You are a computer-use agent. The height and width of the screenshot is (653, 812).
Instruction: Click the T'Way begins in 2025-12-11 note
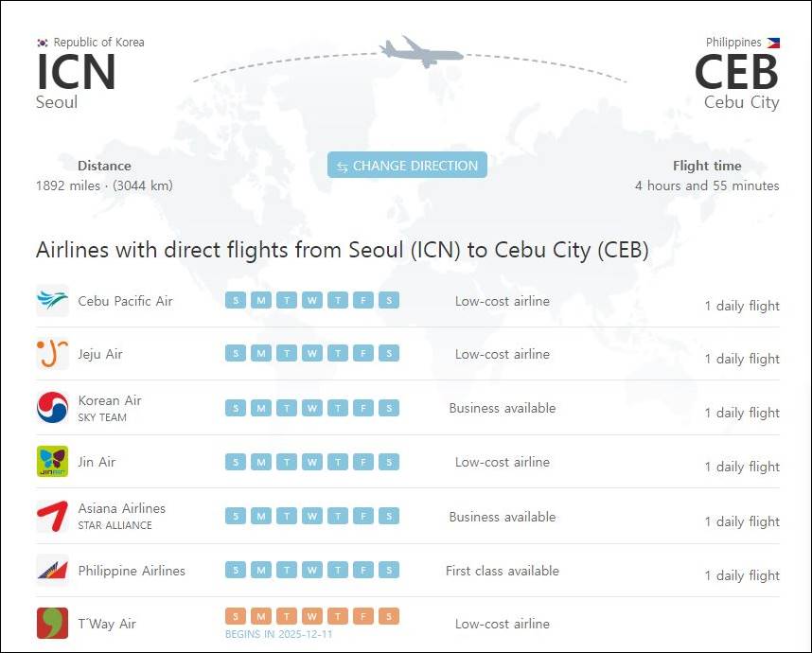coord(278,634)
